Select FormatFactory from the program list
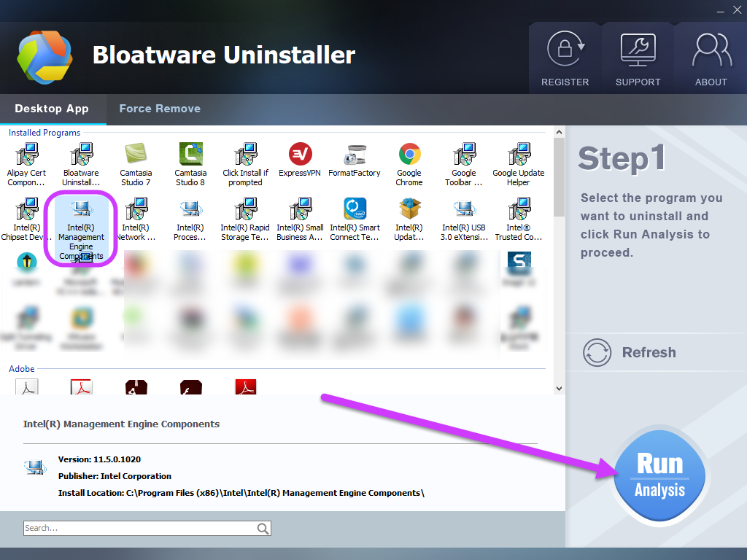Viewport: 747px width, 560px height. (x=355, y=157)
